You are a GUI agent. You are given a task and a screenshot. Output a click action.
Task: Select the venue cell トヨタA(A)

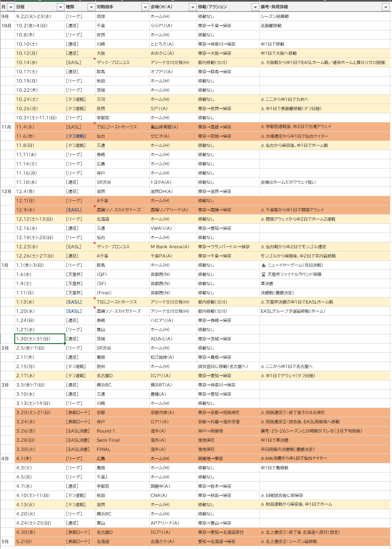pyautogui.click(x=173, y=182)
